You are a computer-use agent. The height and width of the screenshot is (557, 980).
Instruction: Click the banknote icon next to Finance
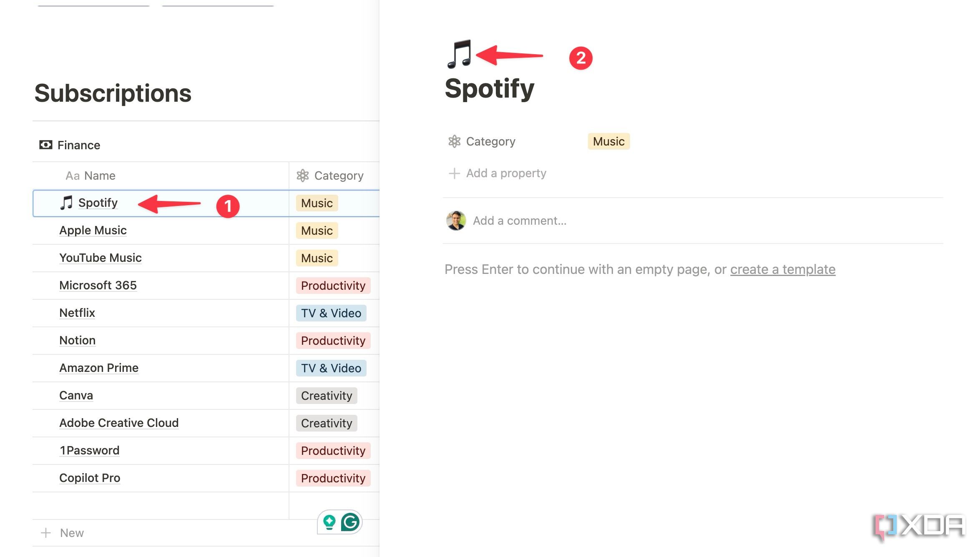(46, 145)
